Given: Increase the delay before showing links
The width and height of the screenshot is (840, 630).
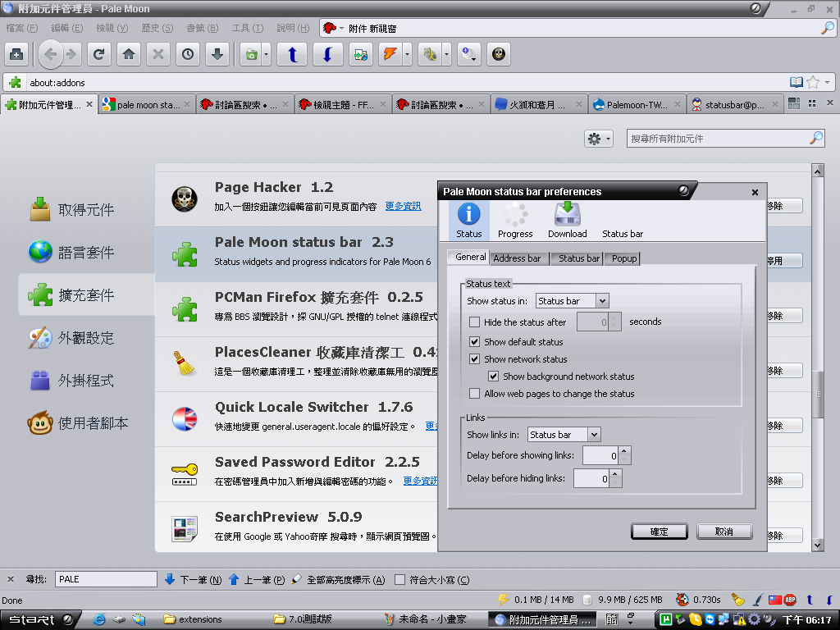Looking at the screenshot, I should 624,451.
